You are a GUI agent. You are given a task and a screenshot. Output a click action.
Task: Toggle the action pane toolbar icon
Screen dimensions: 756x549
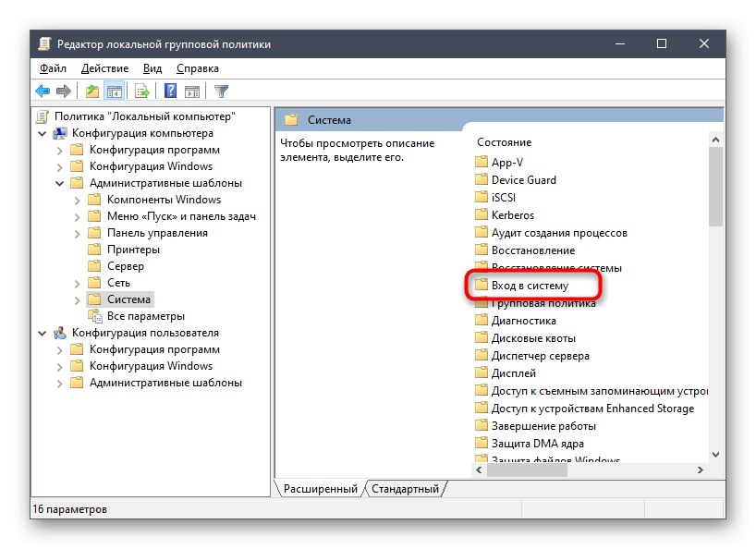pyautogui.click(x=192, y=91)
